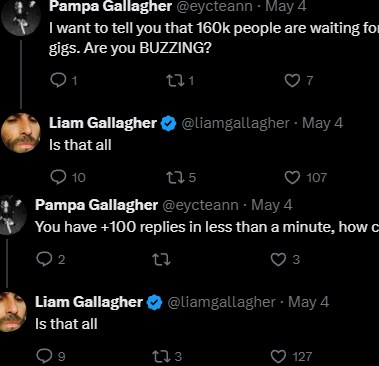379x366 pixels.
Task: Open the May 4 timestamp on top tweet
Action: (286, 6)
